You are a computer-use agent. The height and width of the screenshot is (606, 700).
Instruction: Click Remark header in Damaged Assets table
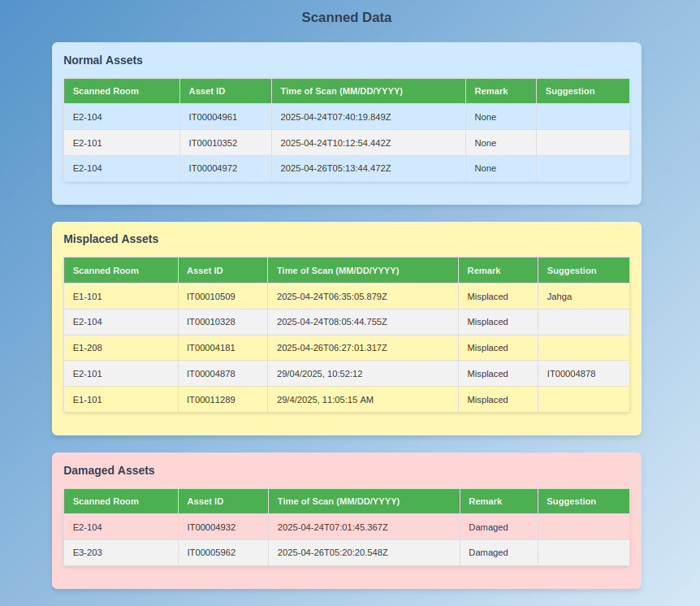coord(499,501)
